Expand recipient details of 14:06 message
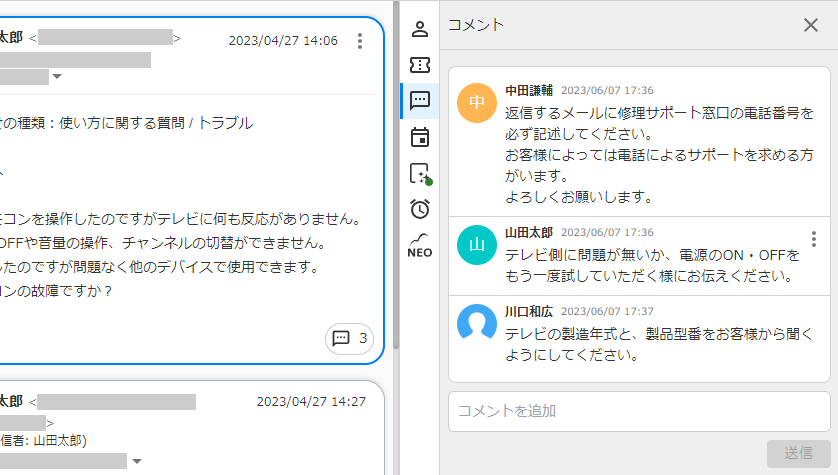This screenshot has width=838, height=475. tap(57, 76)
